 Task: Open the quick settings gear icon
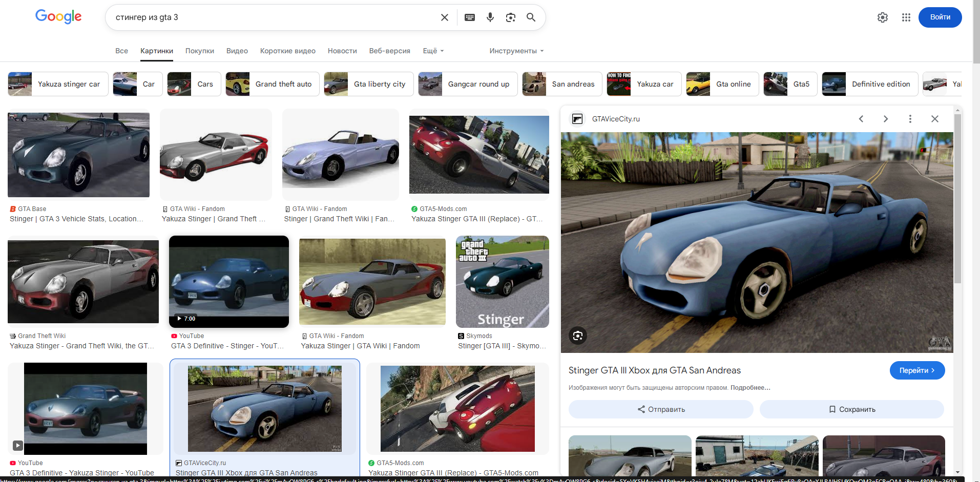882,17
